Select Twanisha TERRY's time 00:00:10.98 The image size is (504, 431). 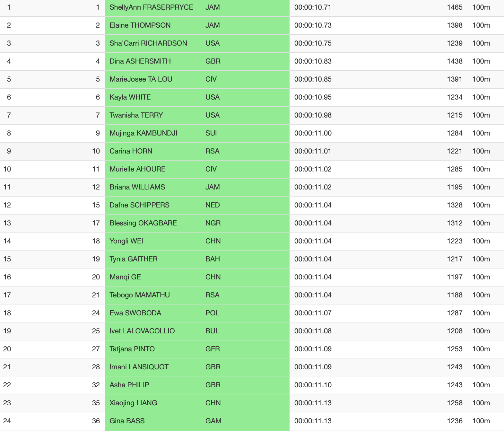pyautogui.click(x=313, y=115)
